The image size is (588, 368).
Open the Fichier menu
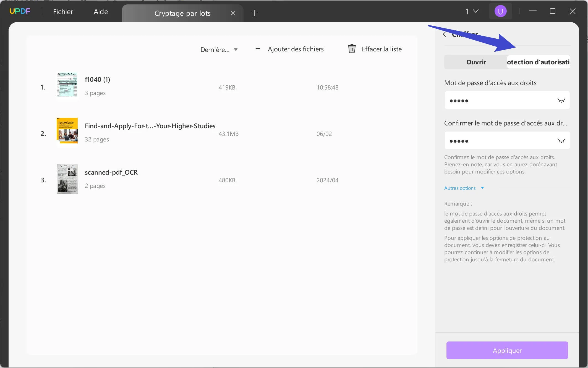pyautogui.click(x=63, y=12)
